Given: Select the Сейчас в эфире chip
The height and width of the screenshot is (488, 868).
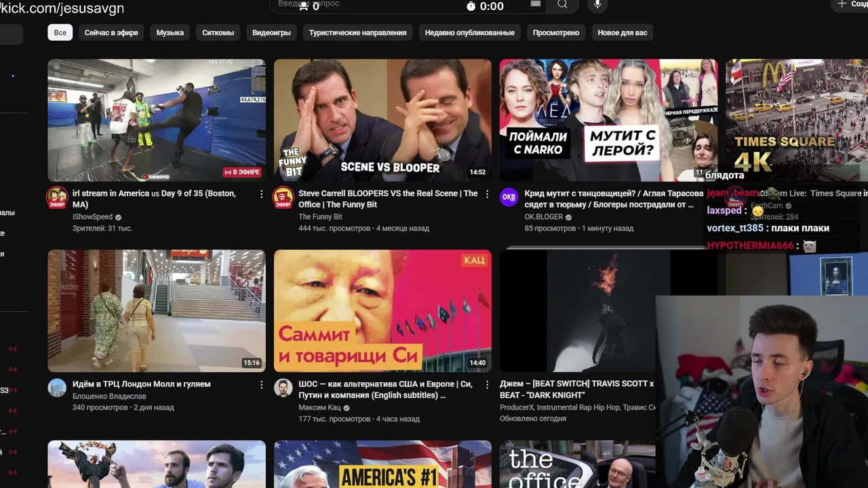Looking at the screenshot, I should coord(111,33).
